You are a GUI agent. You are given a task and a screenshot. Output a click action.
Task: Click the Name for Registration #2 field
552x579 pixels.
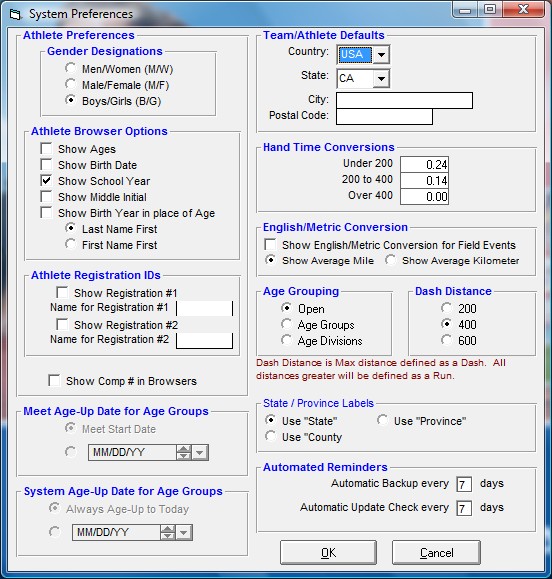(205, 340)
